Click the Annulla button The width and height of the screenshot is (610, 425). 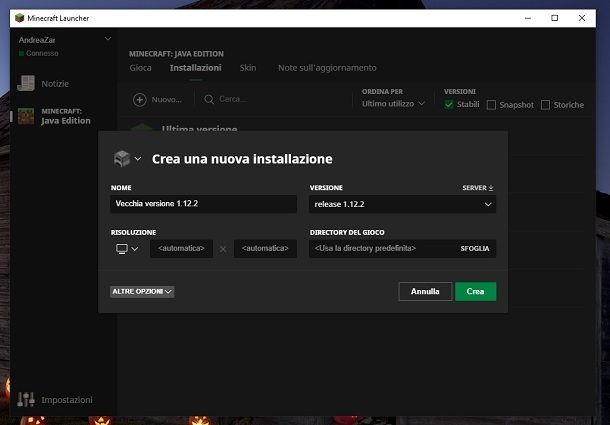pos(425,292)
